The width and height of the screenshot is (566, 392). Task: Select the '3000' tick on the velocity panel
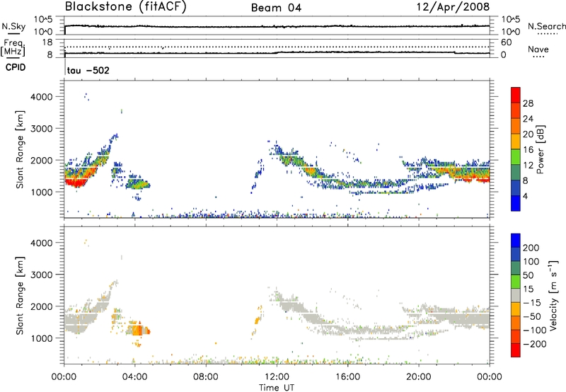coord(42,275)
